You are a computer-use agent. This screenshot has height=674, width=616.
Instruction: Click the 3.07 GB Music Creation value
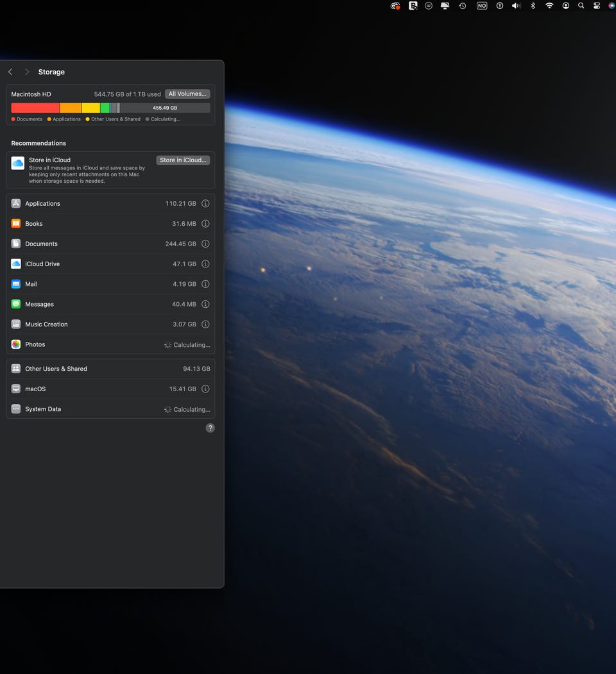[185, 324]
